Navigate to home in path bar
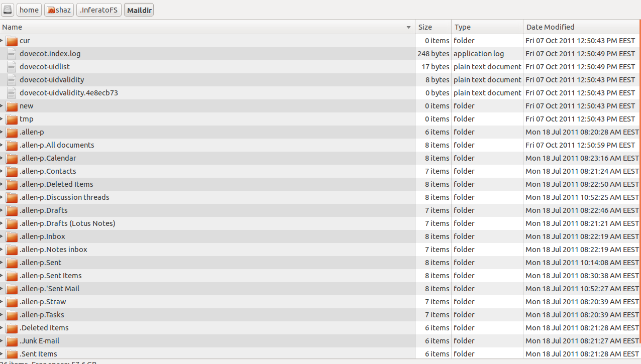Viewport: 641px width, 364px height. click(29, 10)
